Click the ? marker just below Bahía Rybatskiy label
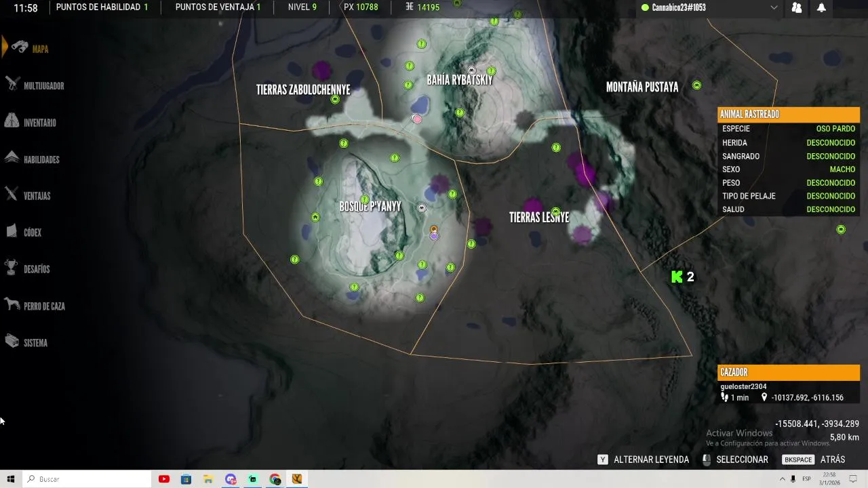868x488 pixels. [459, 113]
